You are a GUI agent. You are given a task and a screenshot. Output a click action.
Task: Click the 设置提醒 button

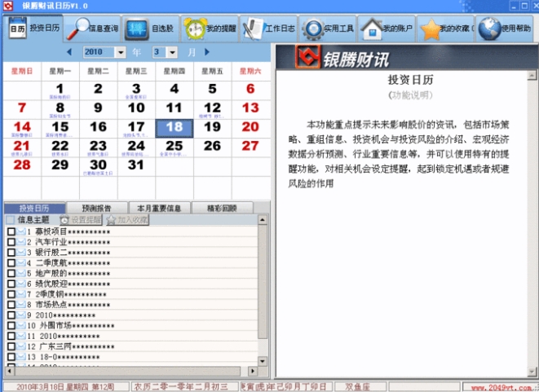81,220
